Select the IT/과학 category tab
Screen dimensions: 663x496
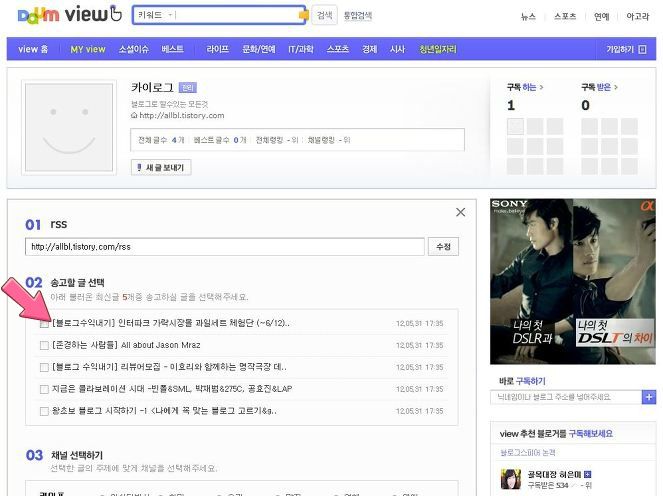coord(301,49)
